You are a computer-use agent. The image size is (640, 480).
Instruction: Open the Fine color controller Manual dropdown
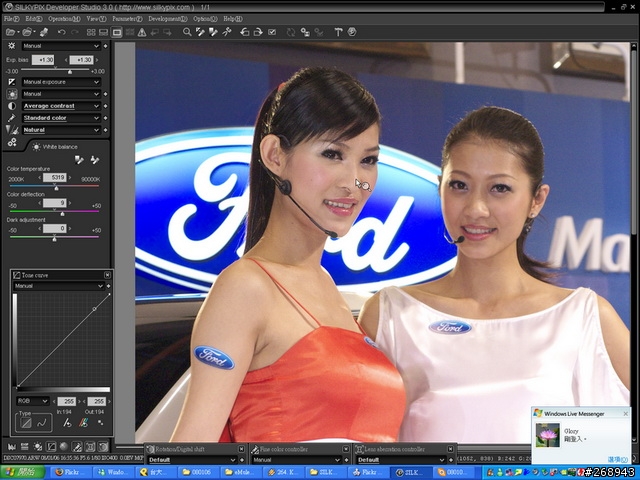coord(296,460)
